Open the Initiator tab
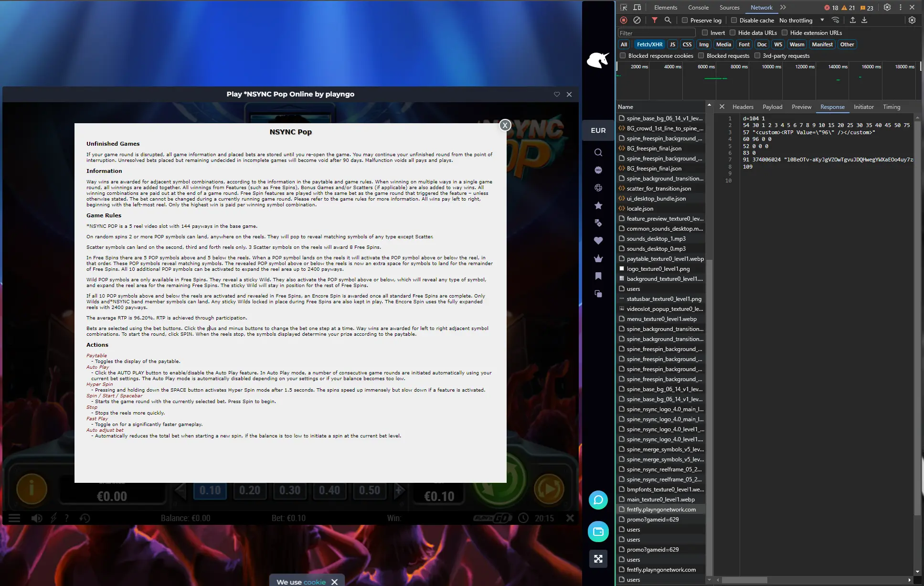This screenshot has width=924, height=586. 864,107
